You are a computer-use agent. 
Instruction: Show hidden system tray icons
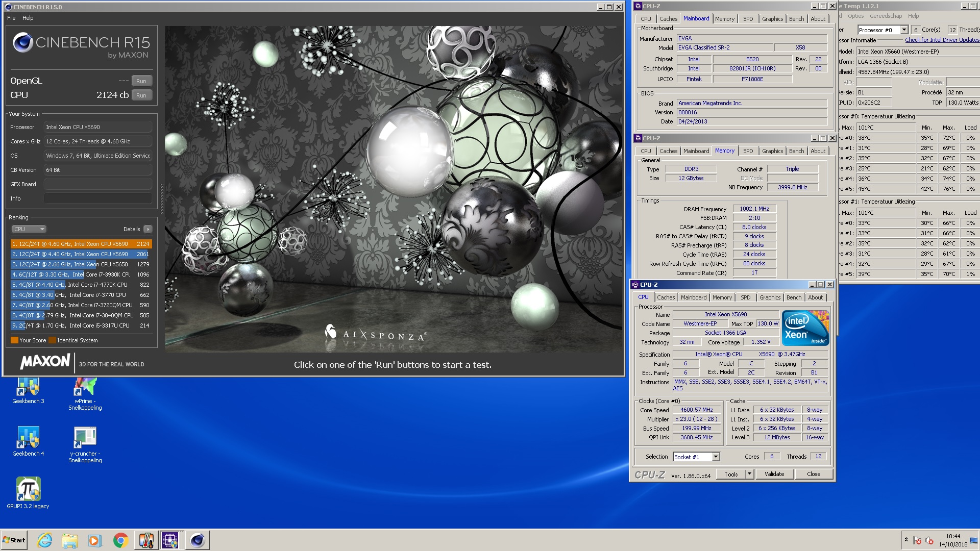(906, 540)
